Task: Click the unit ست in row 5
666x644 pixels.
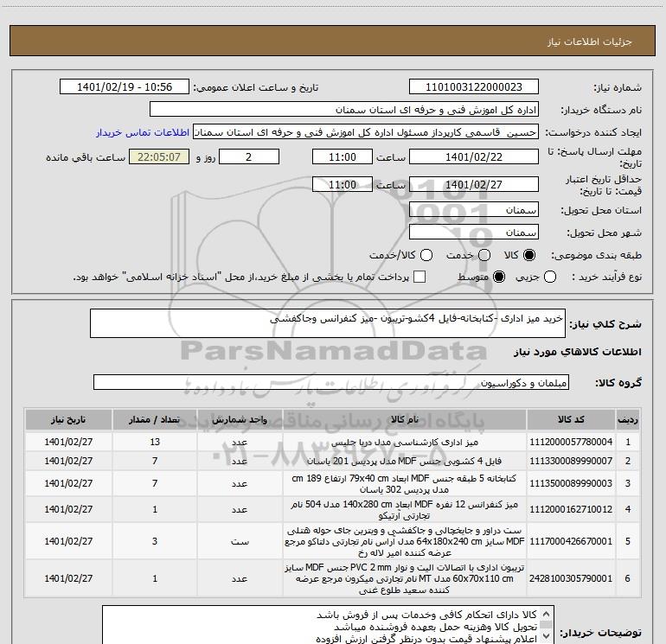Action: (240, 542)
